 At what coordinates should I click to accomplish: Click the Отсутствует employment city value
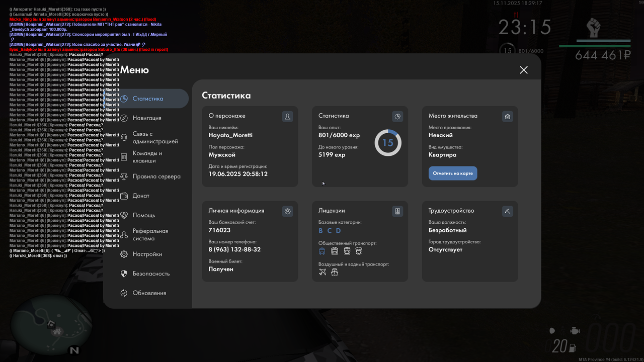(x=446, y=249)
